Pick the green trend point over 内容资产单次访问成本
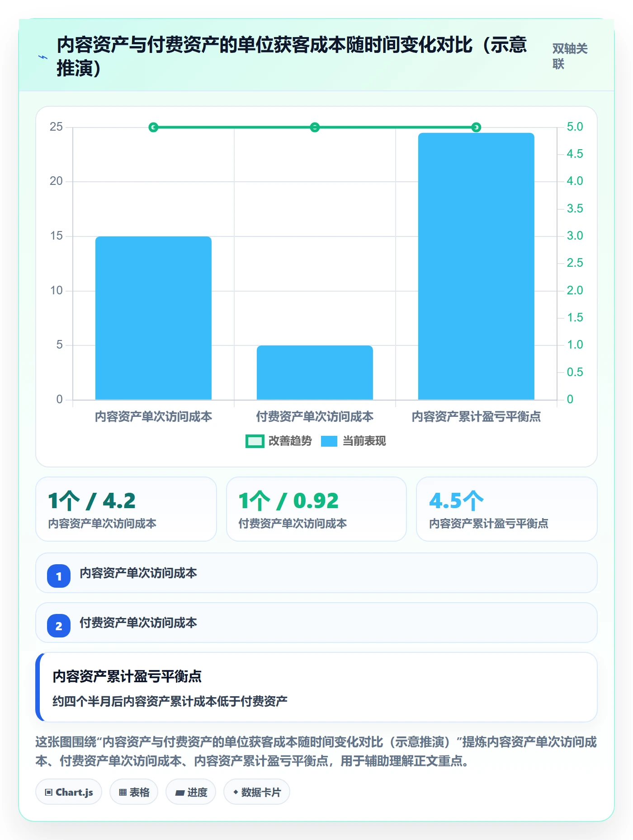The height and width of the screenshot is (840, 633). [x=153, y=127]
